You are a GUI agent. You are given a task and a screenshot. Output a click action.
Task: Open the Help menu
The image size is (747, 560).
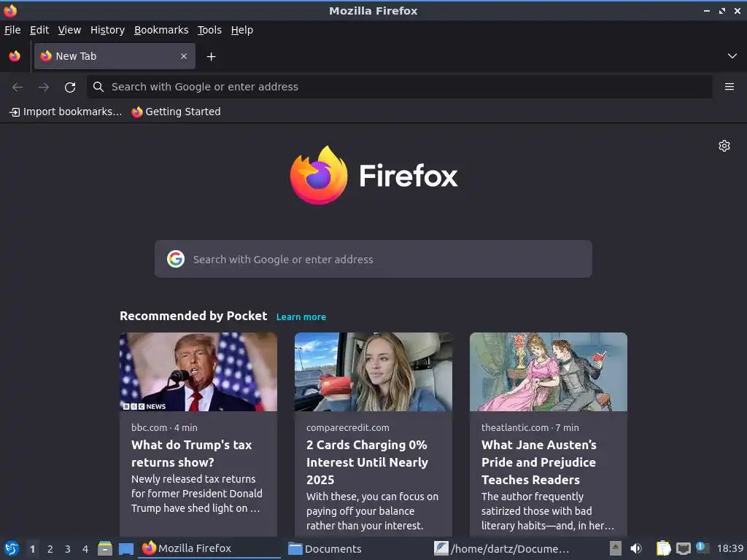(x=242, y=30)
